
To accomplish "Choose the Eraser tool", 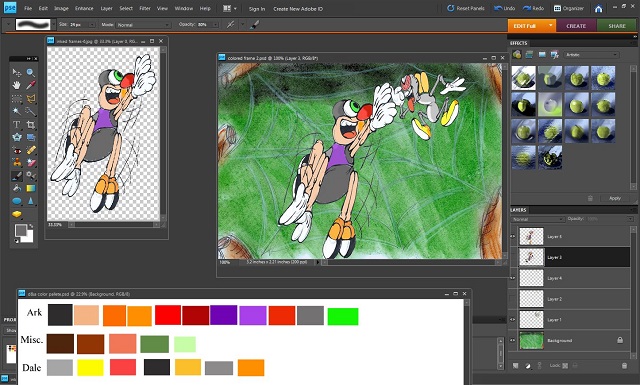I will click(31, 163).
